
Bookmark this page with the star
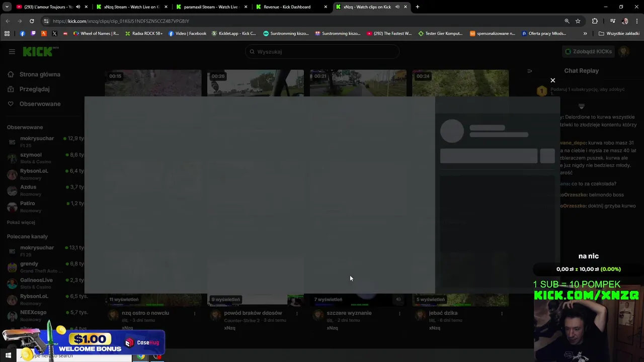coord(578,21)
